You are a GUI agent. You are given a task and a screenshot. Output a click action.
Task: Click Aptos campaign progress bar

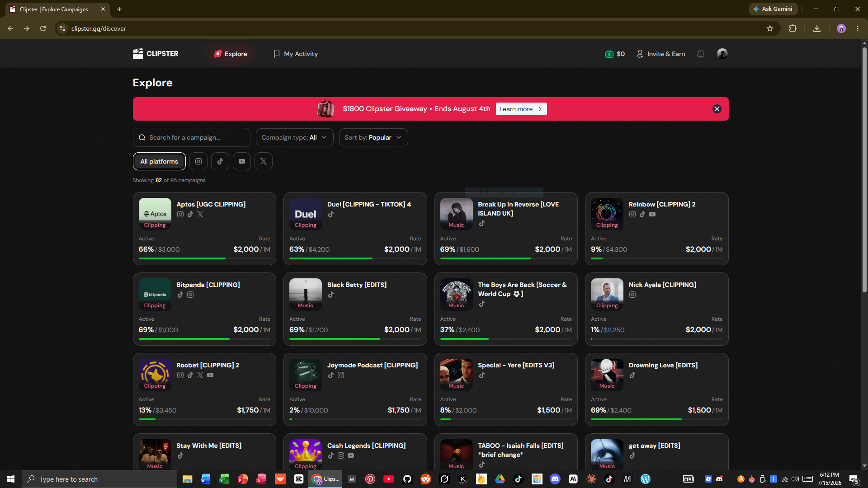point(204,258)
